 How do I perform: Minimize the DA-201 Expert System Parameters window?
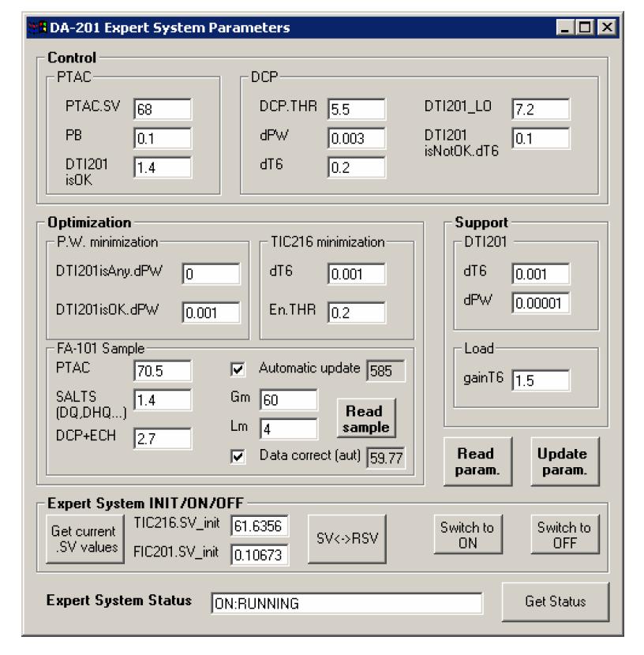(x=564, y=28)
